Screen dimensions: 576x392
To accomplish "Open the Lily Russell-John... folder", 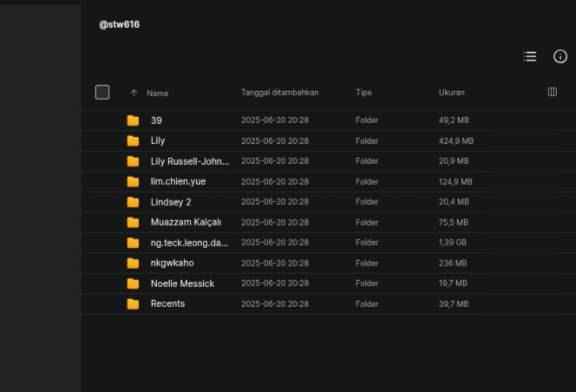I will click(329, 161).
